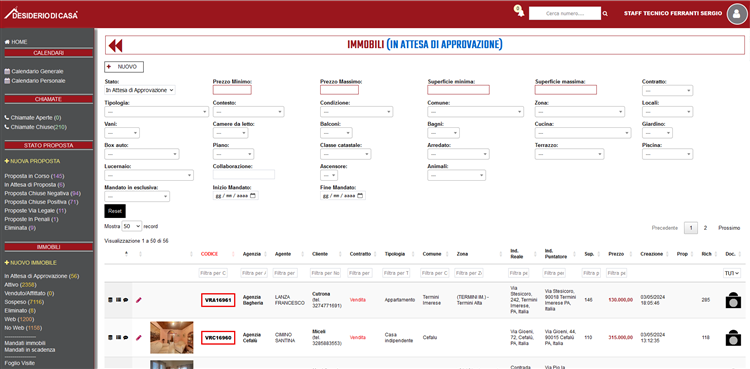Go to page 2 of results
Image resolution: width=750 pixels, height=369 pixels.
click(x=705, y=228)
